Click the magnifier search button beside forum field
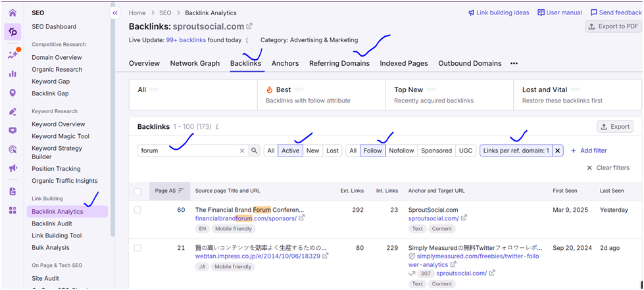The image size is (644, 290). [254, 151]
